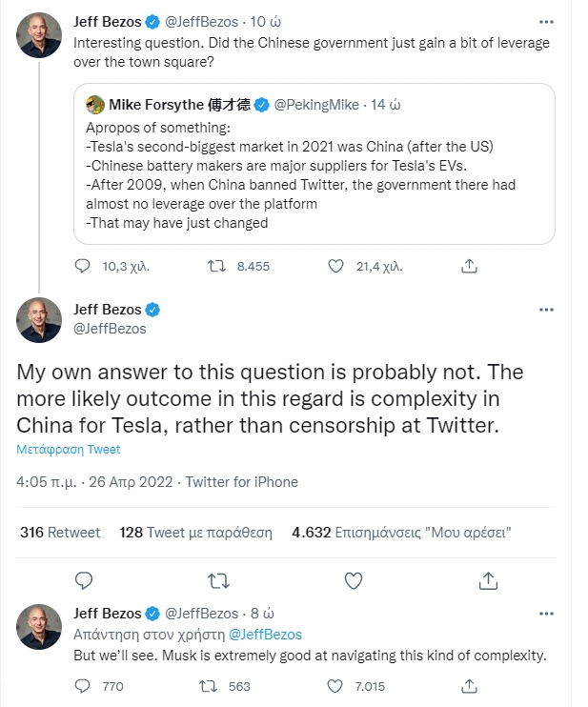
Task: View 4.632 Επισημάνσεις "Μου αρέσει" list
Action: 401,532
